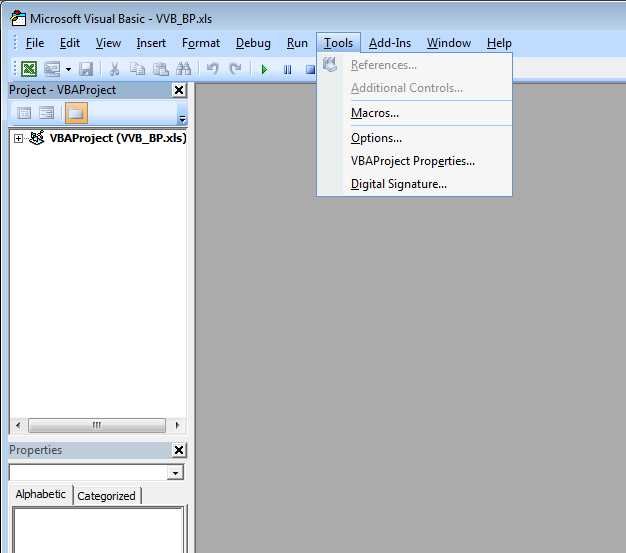Image resolution: width=626 pixels, height=553 pixels.
Task: Click the Save disk icon in toolbar
Action: point(86,69)
